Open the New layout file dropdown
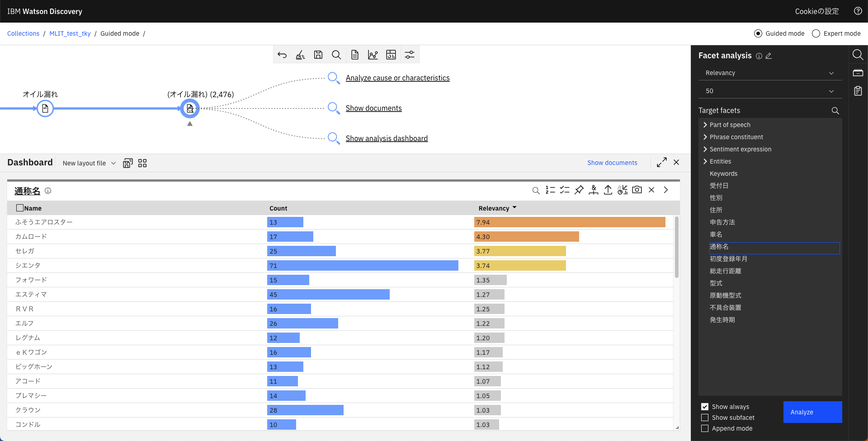The image size is (868, 441). [x=89, y=163]
